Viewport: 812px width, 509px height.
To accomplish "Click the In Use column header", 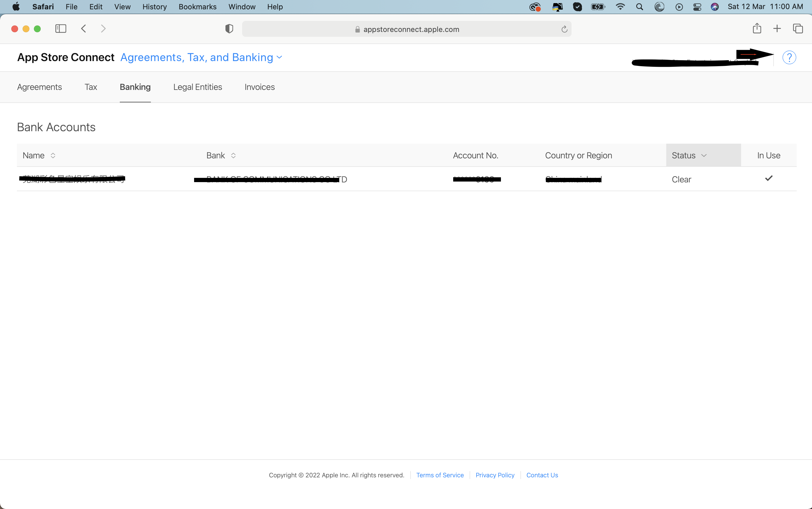I will [x=768, y=156].
